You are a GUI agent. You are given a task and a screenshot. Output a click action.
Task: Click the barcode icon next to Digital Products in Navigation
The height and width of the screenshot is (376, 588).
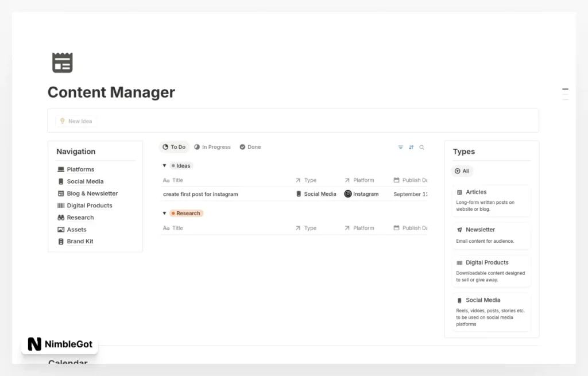[61, 206]
